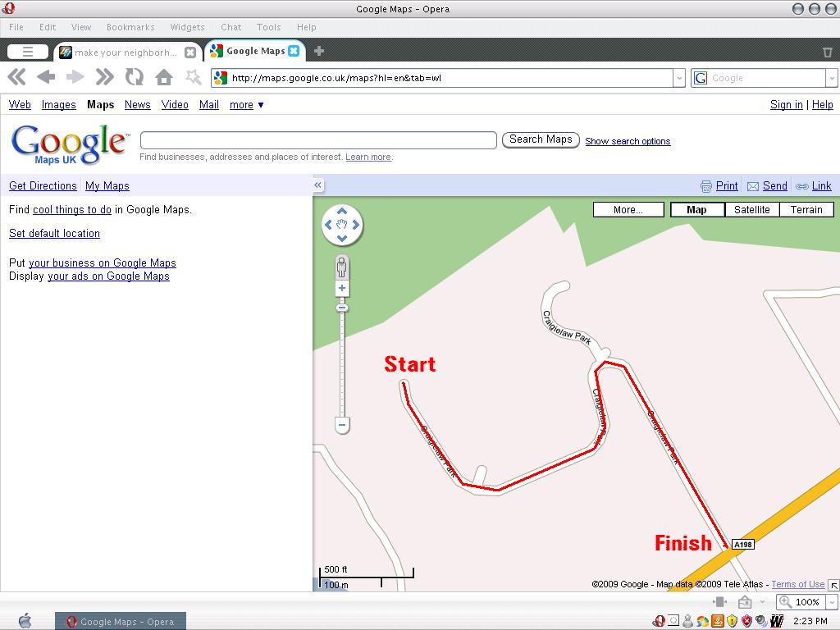
Task: Switch to Satellite view
Action: click(751, 209)
